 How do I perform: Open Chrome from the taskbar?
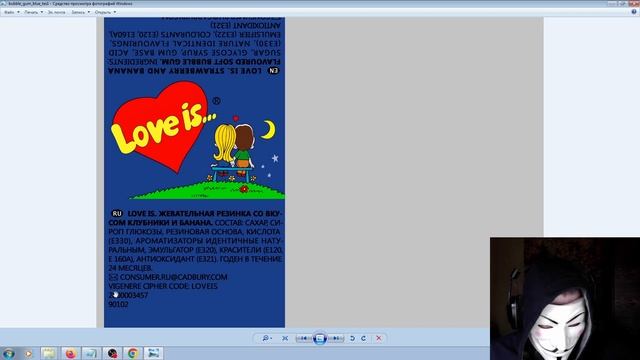(x=133, y=353)
